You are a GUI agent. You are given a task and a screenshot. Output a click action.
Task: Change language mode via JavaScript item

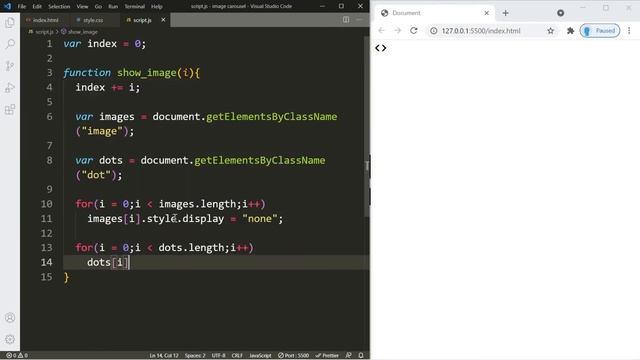260,356
